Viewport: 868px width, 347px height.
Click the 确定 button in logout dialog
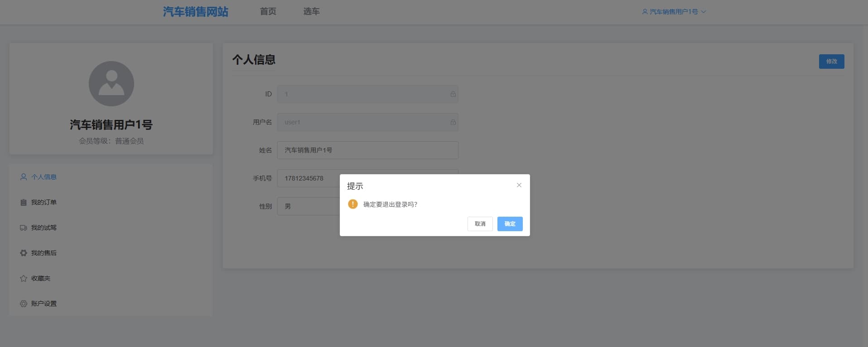[510, 224]
